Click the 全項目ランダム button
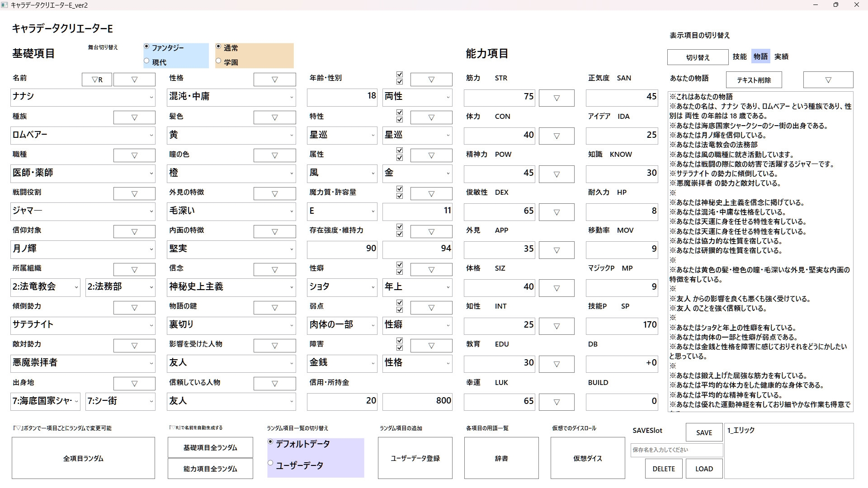 (83, 458)
